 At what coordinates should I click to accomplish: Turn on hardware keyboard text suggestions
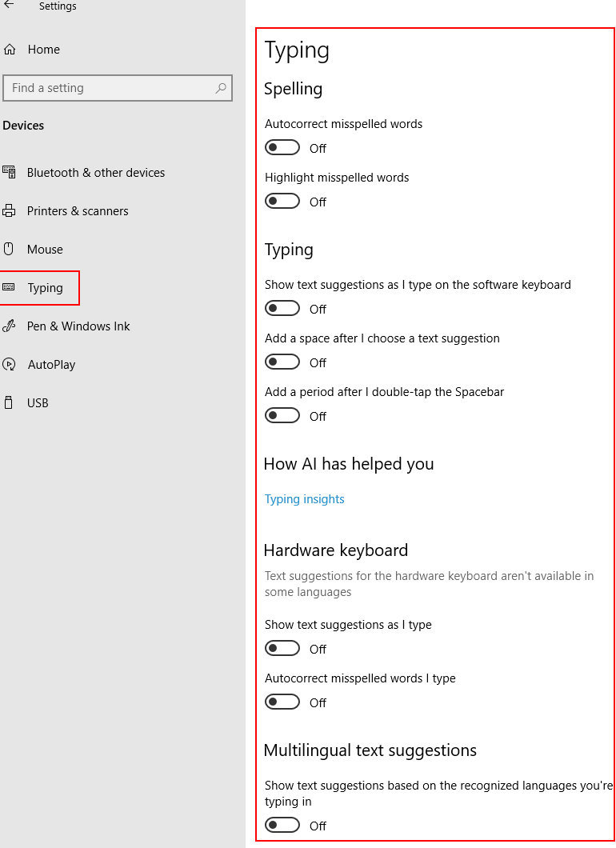pos(282,648)
